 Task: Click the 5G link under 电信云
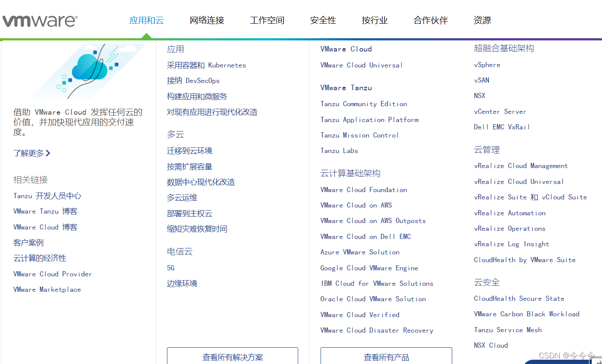(170, 267)
